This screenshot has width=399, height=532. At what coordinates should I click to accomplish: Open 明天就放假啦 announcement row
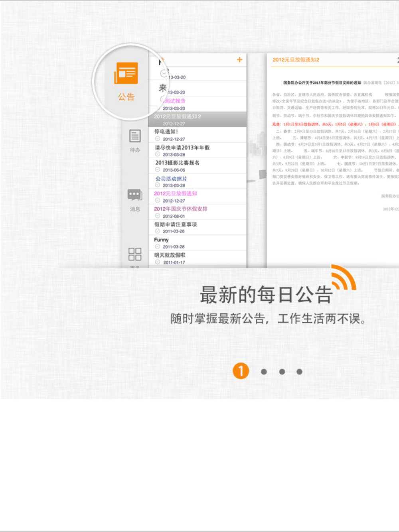[198, 258]
